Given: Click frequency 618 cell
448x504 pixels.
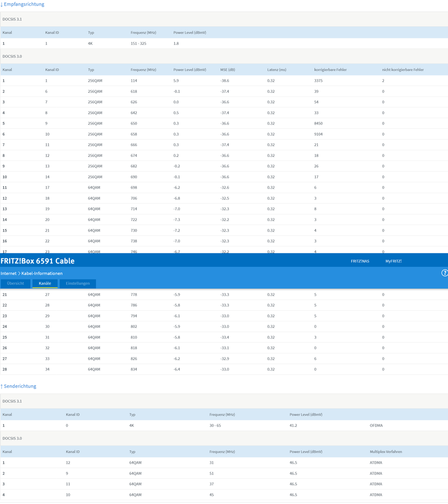Looking at the screenshot, I should click(x=134, y=91).
